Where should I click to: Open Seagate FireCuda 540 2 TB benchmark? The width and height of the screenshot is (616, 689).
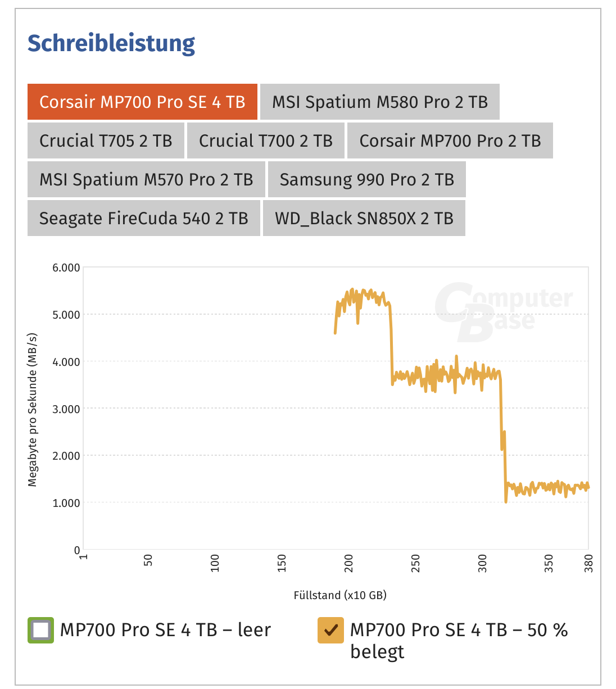pyautogui.click(x=143, y=218)
